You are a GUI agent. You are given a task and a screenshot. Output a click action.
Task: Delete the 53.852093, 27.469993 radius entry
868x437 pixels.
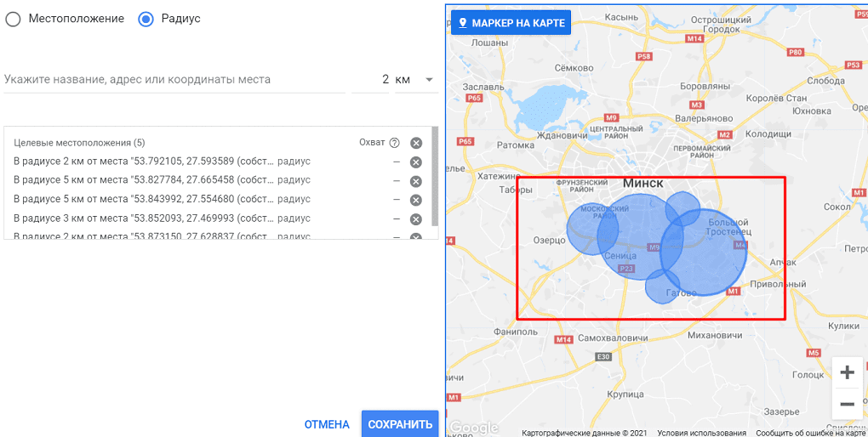click(416, 219)
